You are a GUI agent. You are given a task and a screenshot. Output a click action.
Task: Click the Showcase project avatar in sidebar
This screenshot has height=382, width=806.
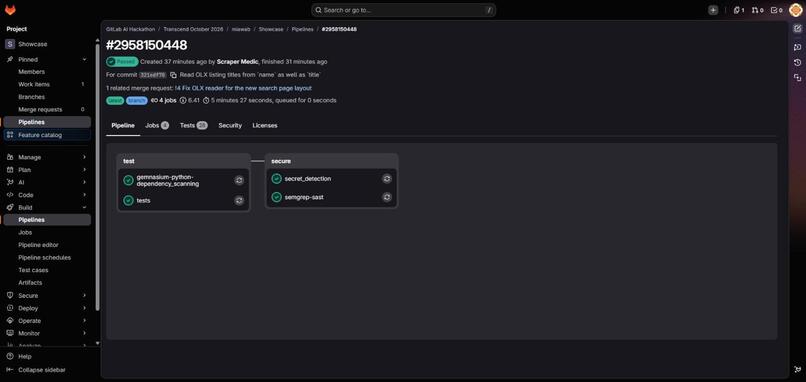(10, 44)
